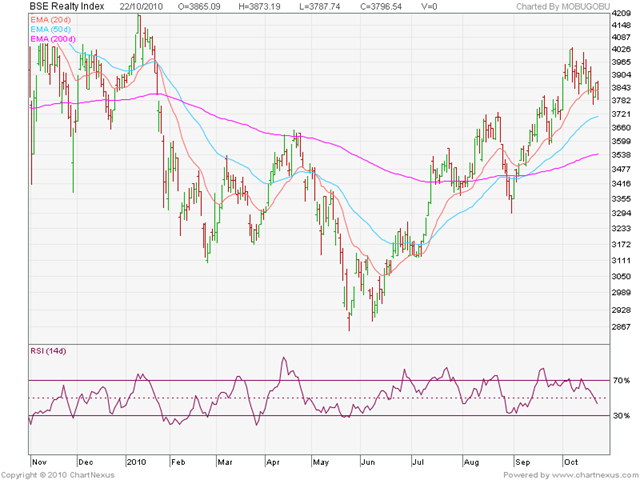
Task: Click the 30% RSI level label
Action: [x=621, y=416]
